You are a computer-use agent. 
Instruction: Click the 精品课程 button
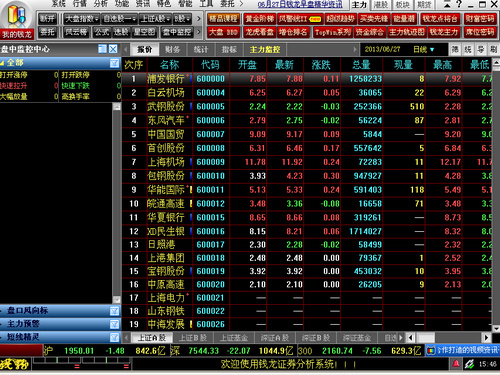tap(223, 19)
